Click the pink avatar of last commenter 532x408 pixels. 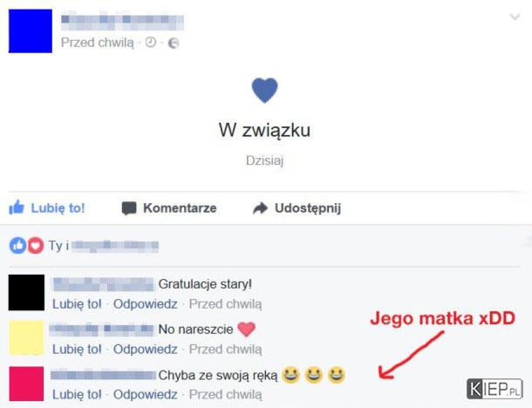click(x=26, y=384)
